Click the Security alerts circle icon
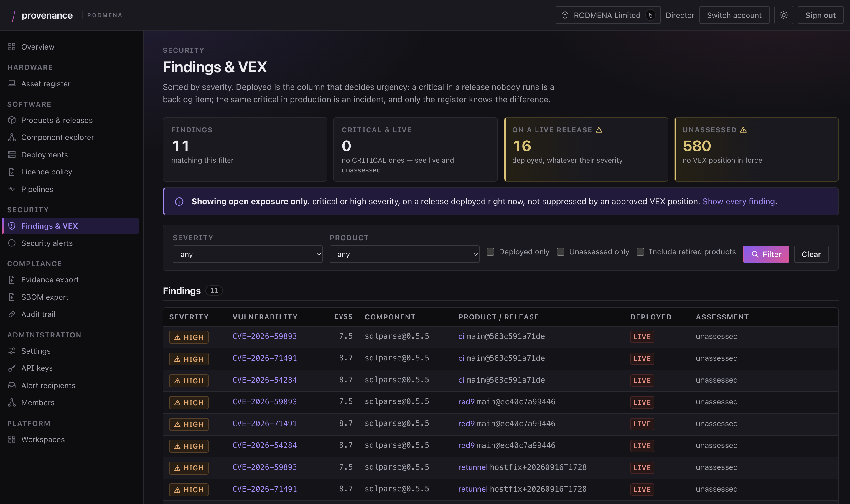This screenshot has width=850, height=504. click(x=12, y=243)
